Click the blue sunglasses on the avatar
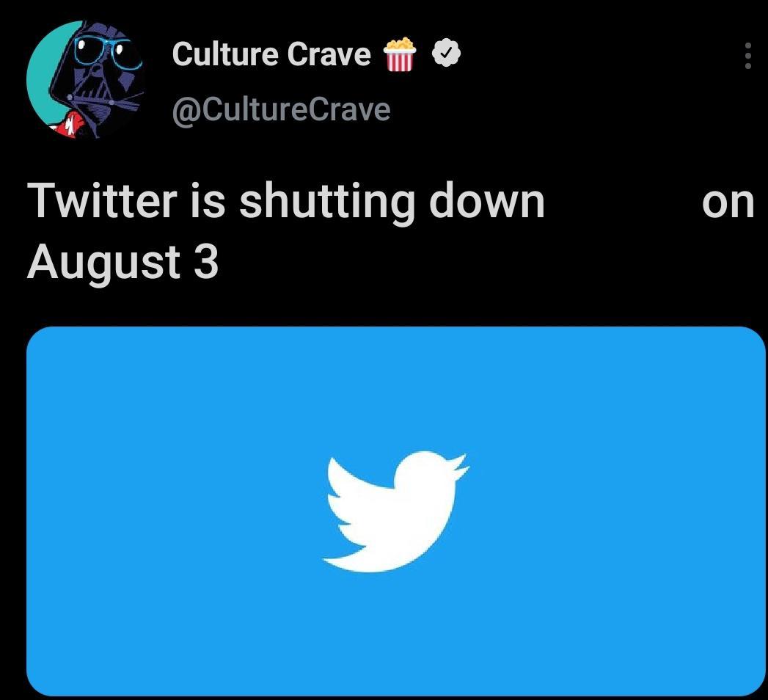 point(104,51)
